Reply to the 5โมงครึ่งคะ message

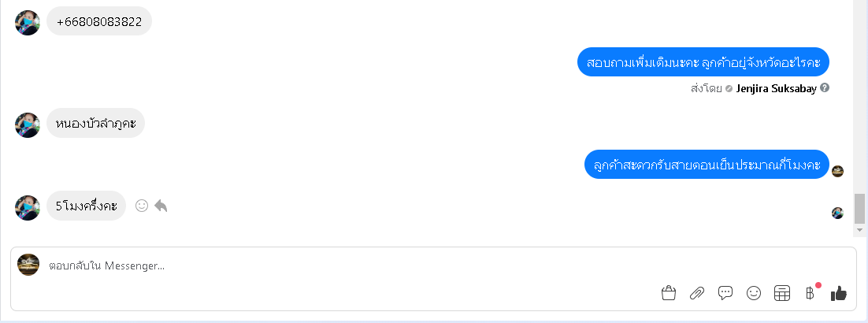click(x=161, y=206)
